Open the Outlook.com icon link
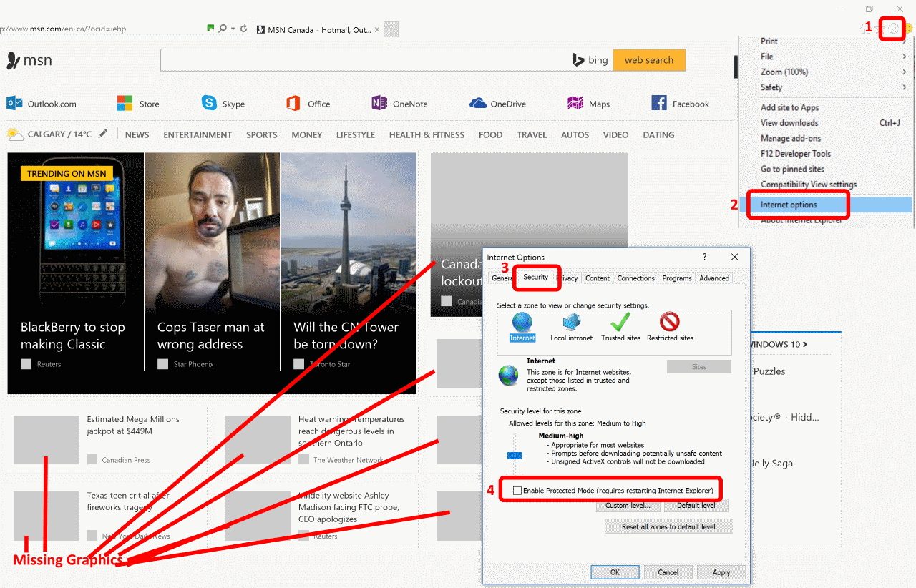The image size is (916, 588). (x=14, y=104)
